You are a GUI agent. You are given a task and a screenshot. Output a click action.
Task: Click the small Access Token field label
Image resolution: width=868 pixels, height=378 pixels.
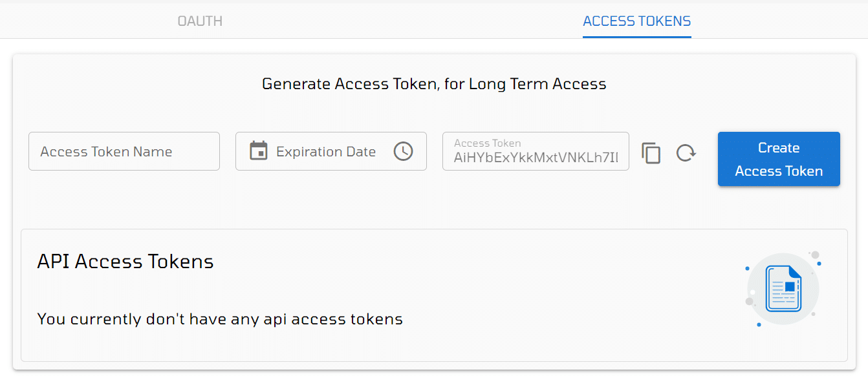pos(487,143)
